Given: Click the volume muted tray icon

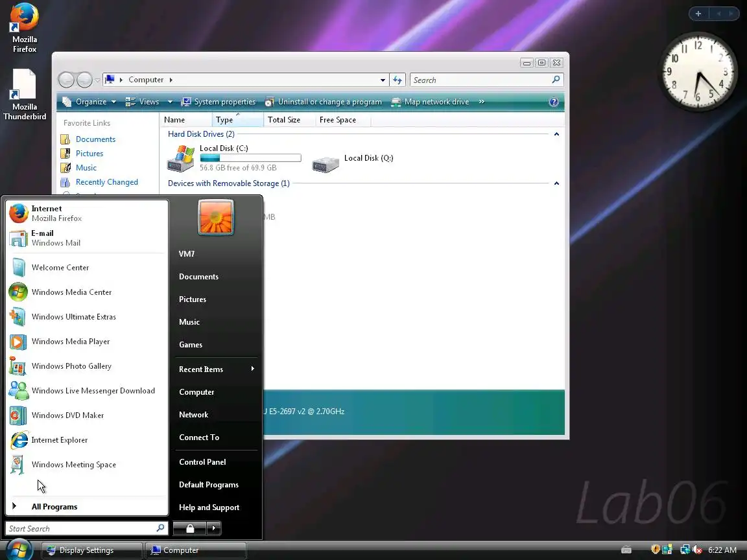Looking at the screenshot, I should [x=697, y=550].
